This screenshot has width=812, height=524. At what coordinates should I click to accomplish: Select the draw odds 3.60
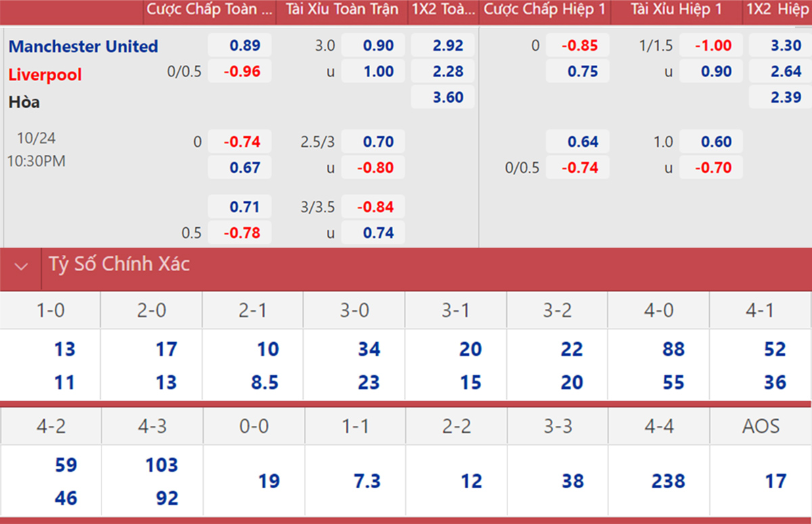point(443,97)
